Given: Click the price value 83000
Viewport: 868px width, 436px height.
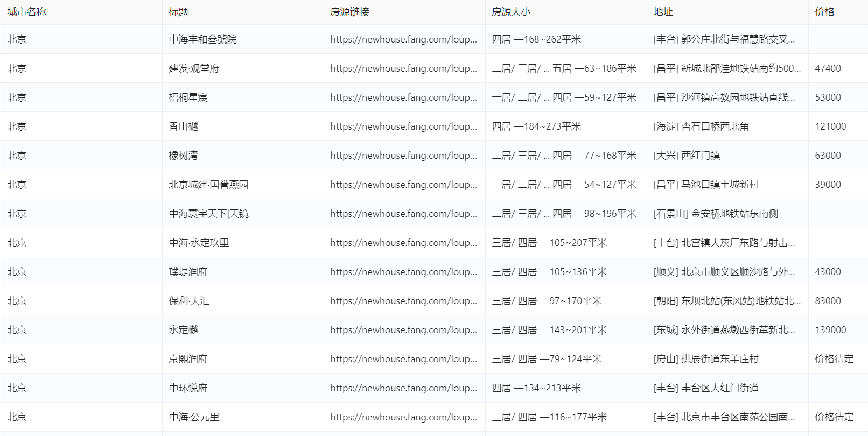Looking at the screenshot, I should (828, 301).
